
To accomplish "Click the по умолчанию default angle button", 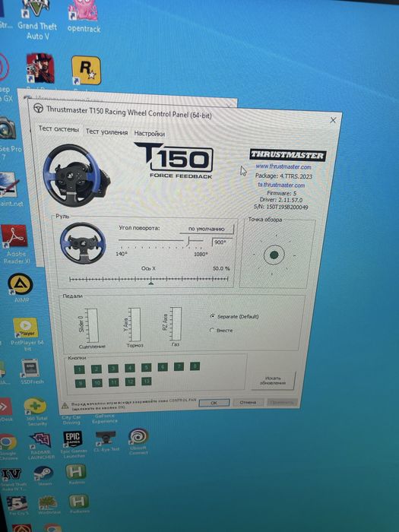I will click(207, 229).
